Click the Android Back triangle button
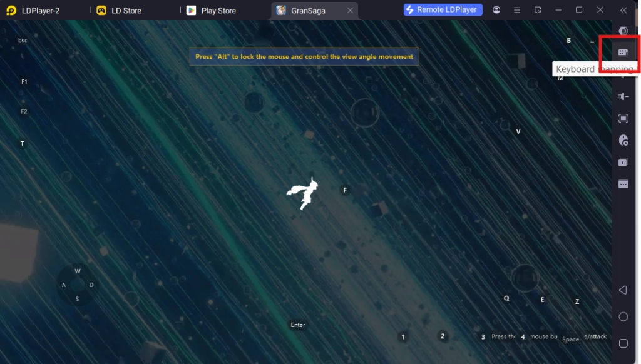 pyautogui.click(x=623, y=290)
